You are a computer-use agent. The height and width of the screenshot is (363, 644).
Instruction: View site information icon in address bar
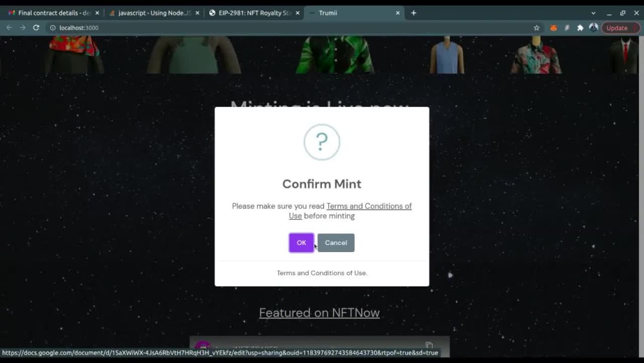pos(53,28)
